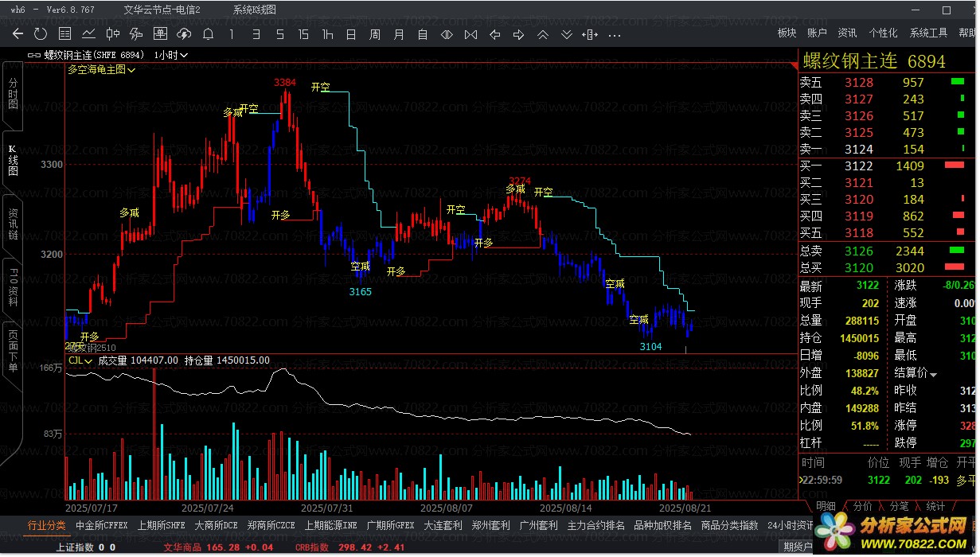Set period to 15 minutes
The width and height of the screenshot is (980, 557).
(x=303, y=34)
